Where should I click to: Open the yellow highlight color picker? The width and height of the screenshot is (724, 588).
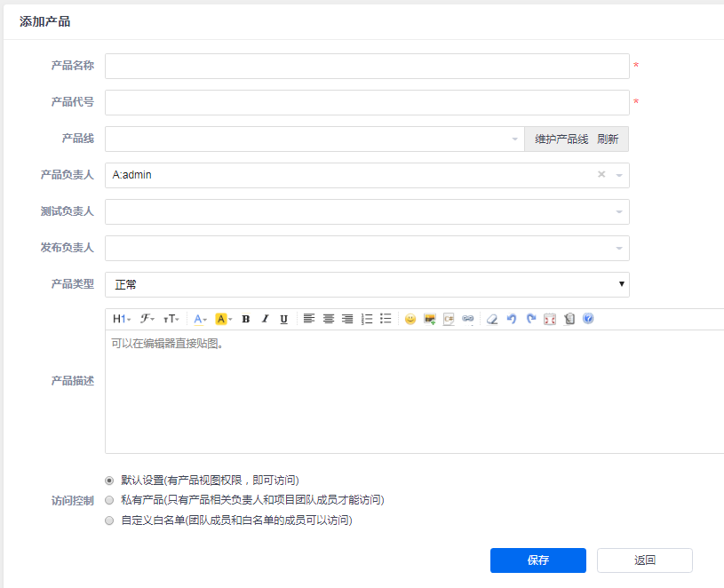point(224,319)
